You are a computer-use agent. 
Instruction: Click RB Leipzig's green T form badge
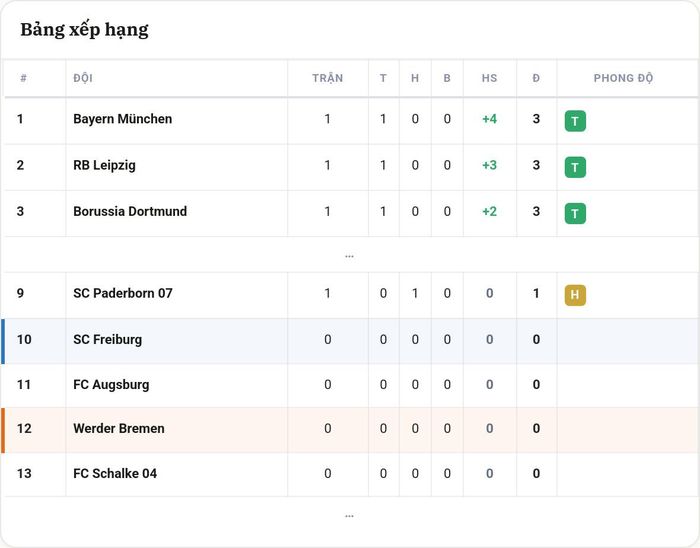pos(575,167)
